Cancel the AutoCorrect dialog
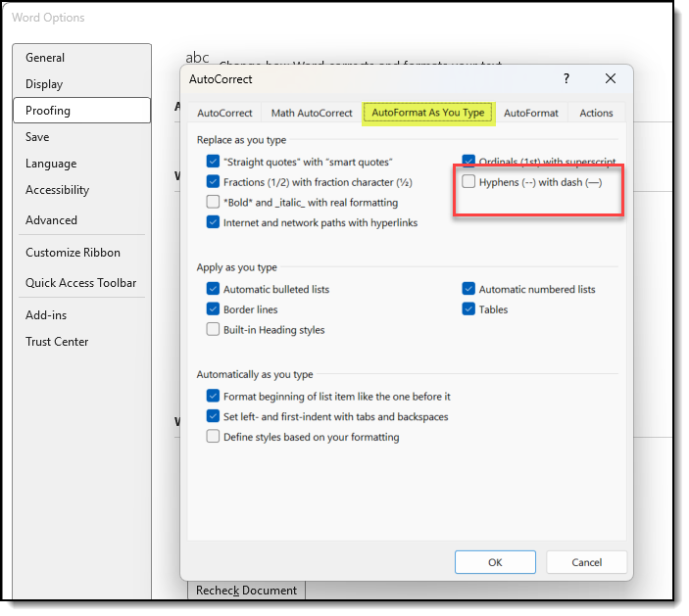Image resolution: width=689 pixels, height=616 pixels. click(x=586, y=563)
